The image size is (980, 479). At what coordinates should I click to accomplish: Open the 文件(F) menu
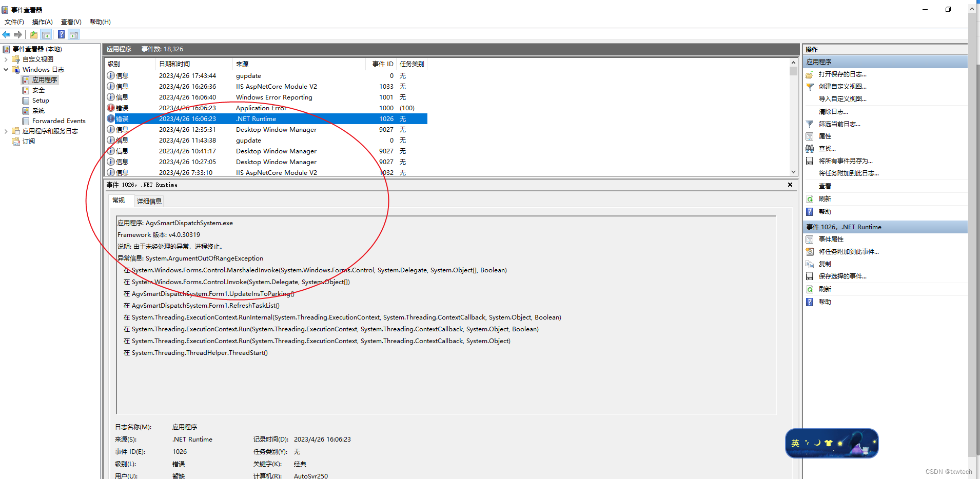click(14, 22)
